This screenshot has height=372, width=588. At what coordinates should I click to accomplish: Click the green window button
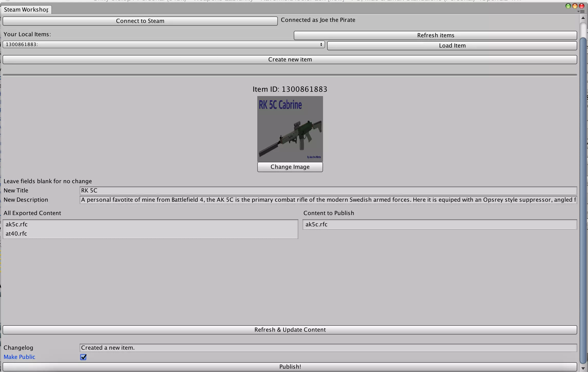[568, 6]
